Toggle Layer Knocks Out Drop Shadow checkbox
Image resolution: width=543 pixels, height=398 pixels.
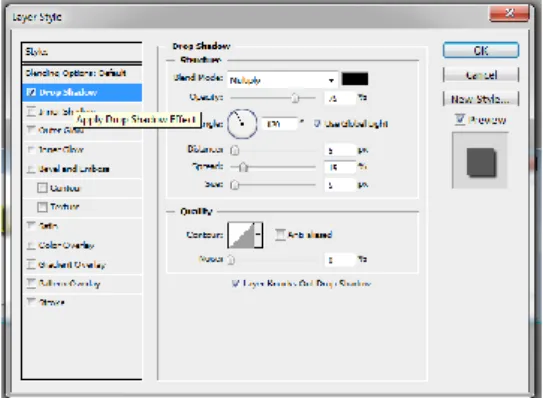pos(235,283)
